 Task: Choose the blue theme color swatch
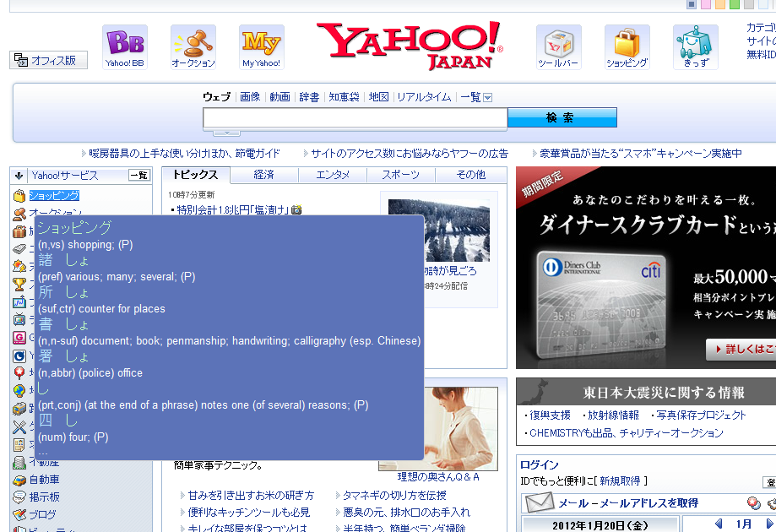pyautogui.click(x=692, y=4)
